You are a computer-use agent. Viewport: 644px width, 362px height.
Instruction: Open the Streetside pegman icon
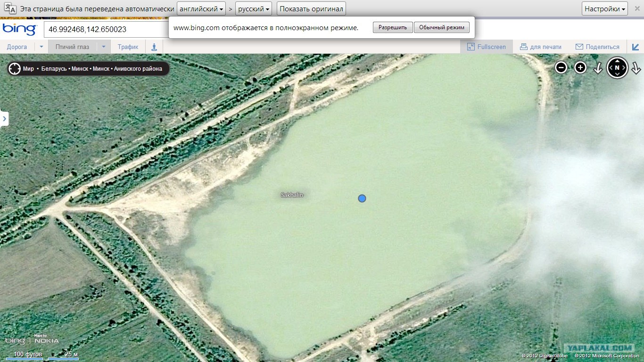[x=154, y=47]
